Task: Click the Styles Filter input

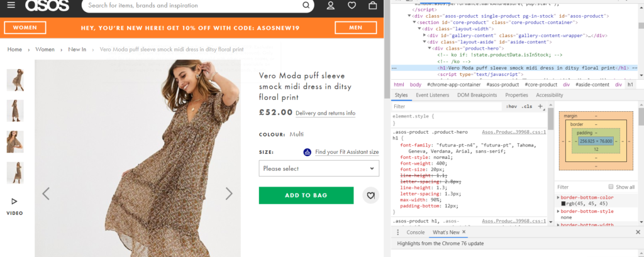Action: [x=448, y=106]
